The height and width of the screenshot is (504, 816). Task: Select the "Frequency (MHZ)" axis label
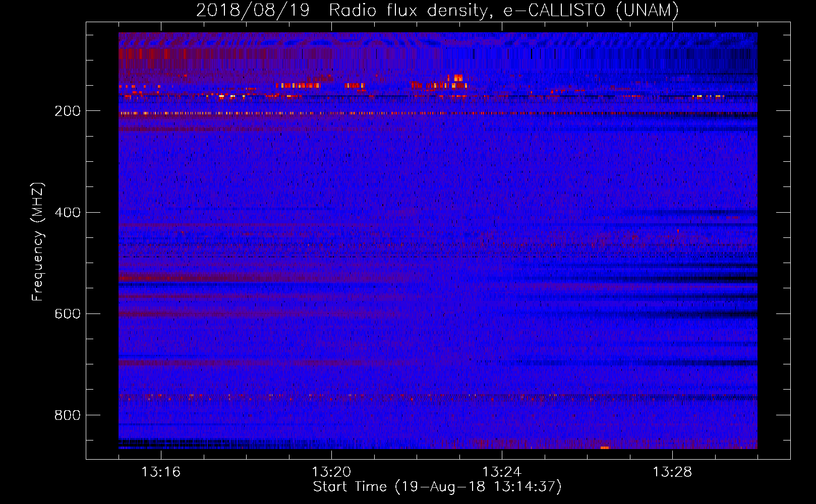pyautogui.click(x=38, y=242)
